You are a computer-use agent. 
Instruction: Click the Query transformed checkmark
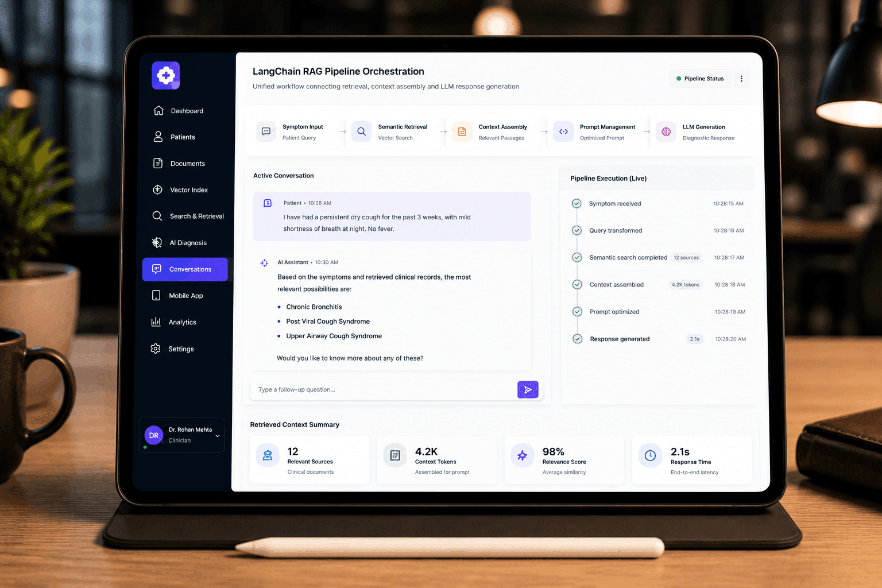pyautogui.click(x=577, y=230)
